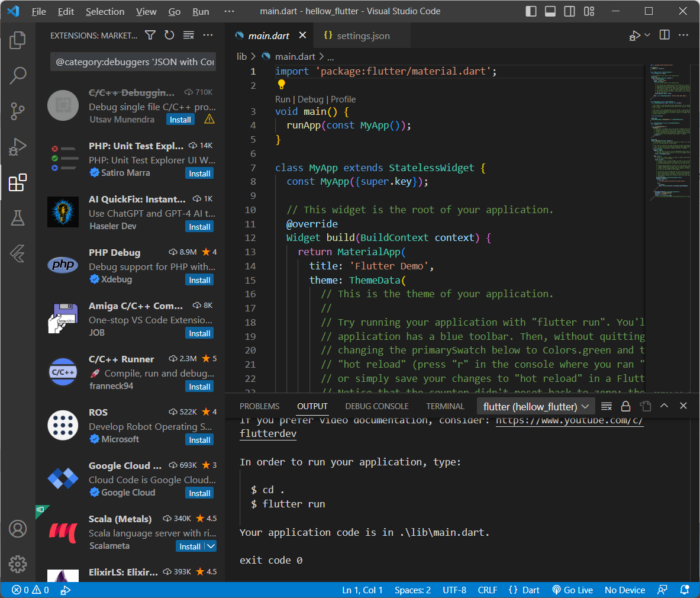Open editor more actions ellipsis
The image size is (700, 598).
pos(683,35)
